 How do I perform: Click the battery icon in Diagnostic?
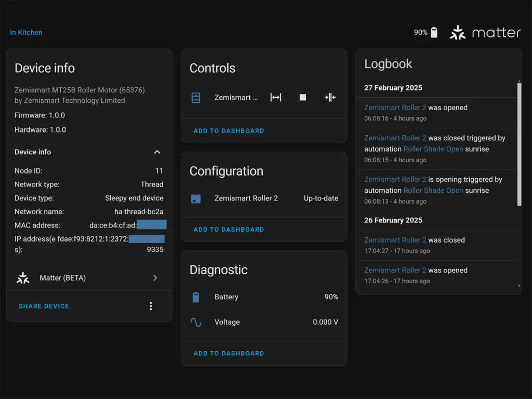196,297
